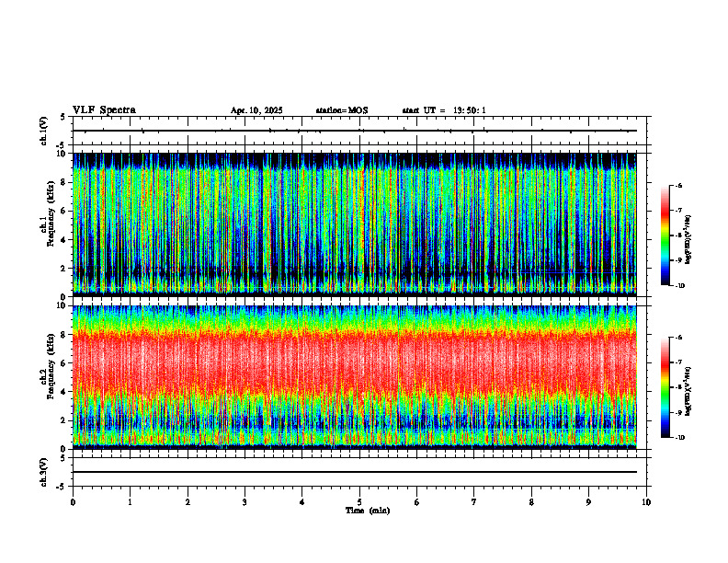This screenshot has height=563, width=728.
Task: Click the "-10" label on ch.2 colorbar
Action: (680, 438)
